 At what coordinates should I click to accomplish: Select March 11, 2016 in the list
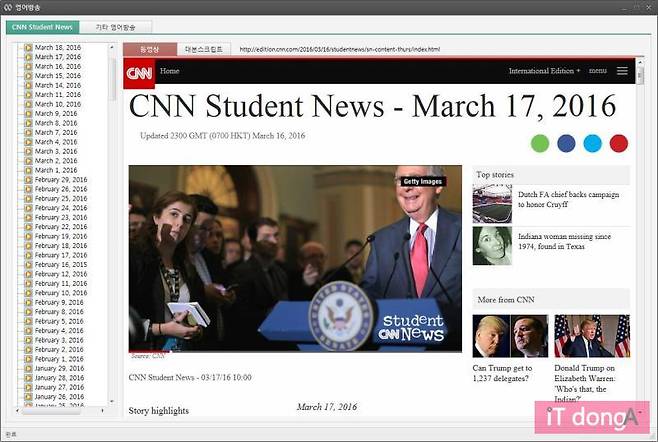[57, 94]
